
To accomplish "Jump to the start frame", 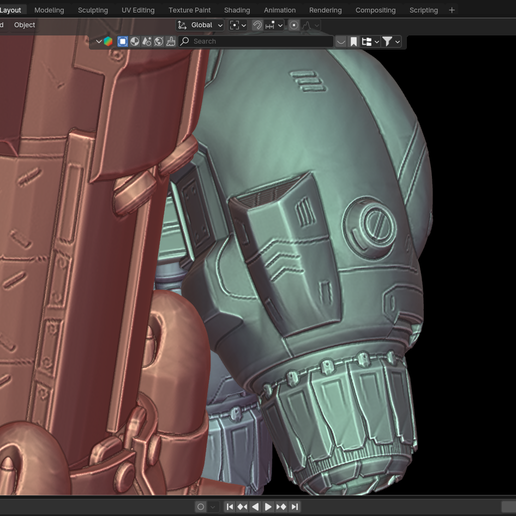I will pos(230,507).
